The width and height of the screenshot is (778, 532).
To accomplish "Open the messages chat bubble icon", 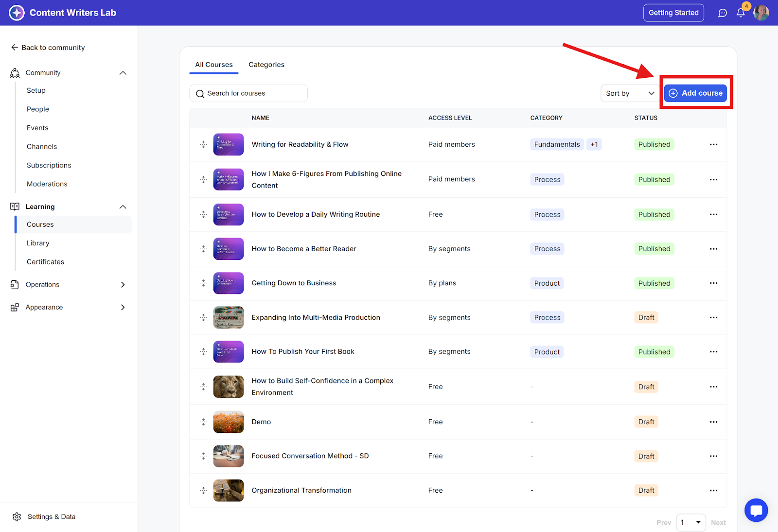I will click(723, 13).
